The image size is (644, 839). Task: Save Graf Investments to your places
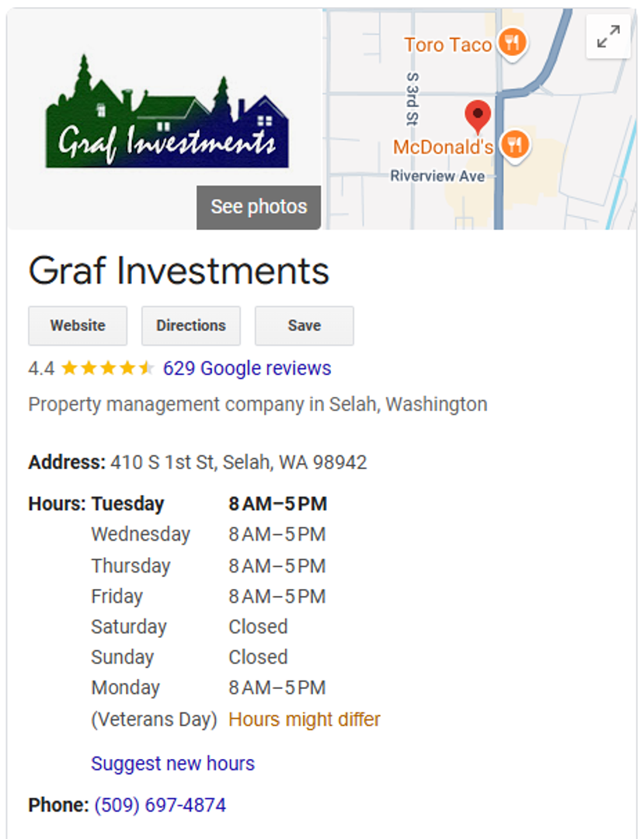305,326
